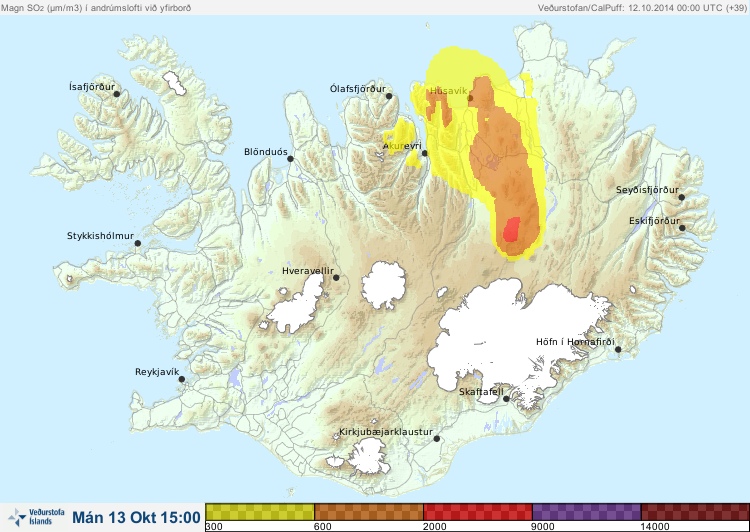Viewport: 750px width, 532px height.
Task: Click the 'Blönduós' map label
Action: [266, 152]
